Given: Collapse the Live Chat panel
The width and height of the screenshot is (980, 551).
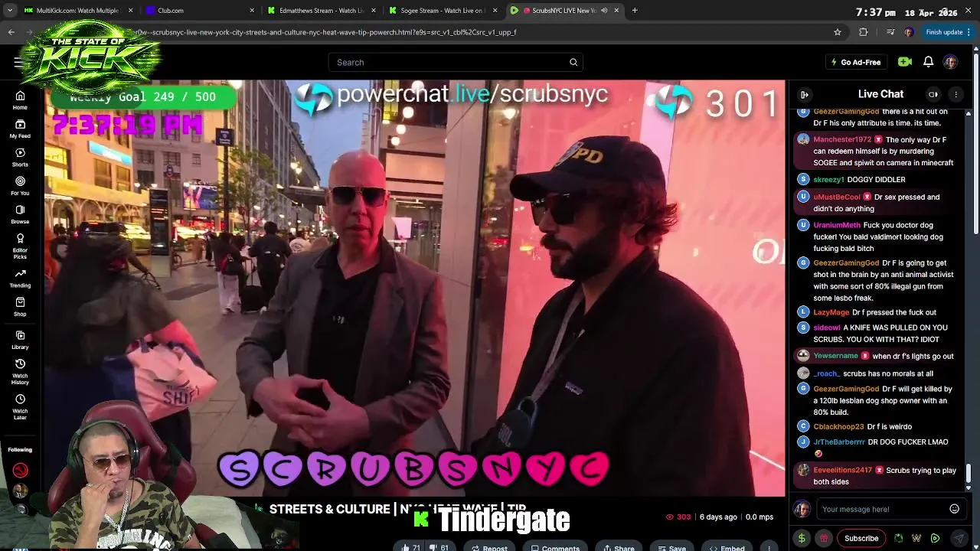Looking at the screenshot, I should [x=805, y=94].
